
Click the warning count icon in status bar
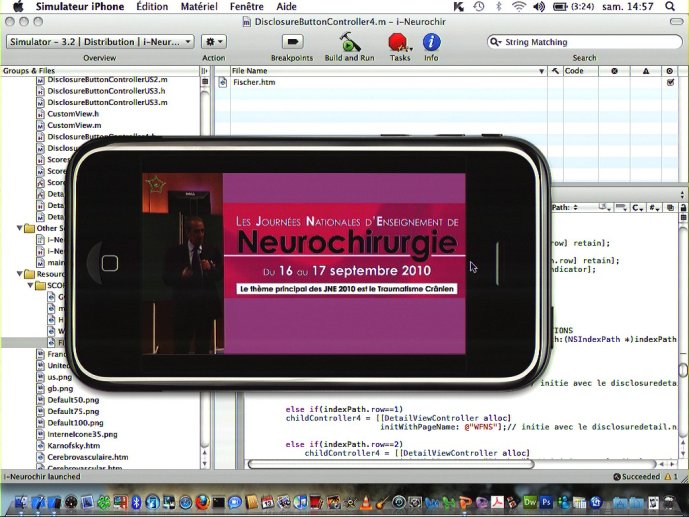[x=668, y=477]
